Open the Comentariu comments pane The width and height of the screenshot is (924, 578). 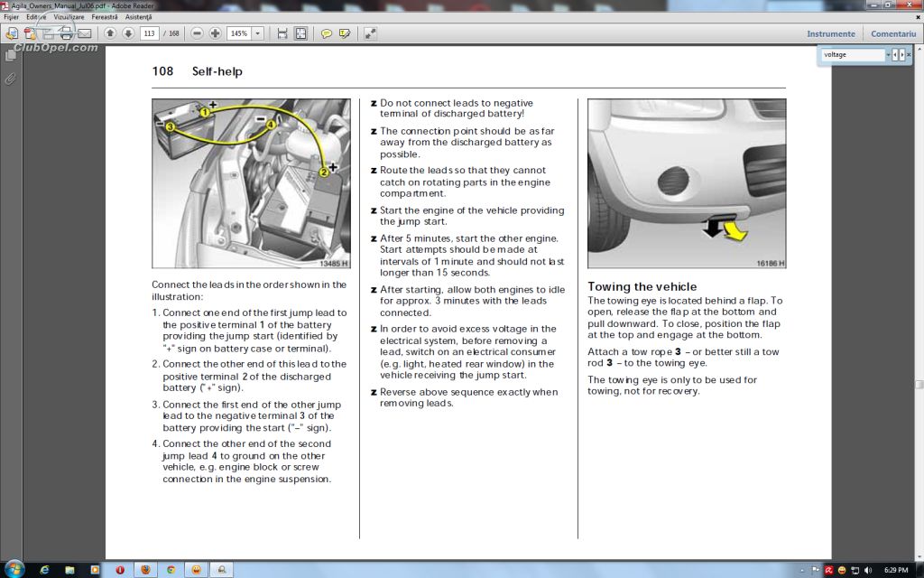[x=893, y=33]
